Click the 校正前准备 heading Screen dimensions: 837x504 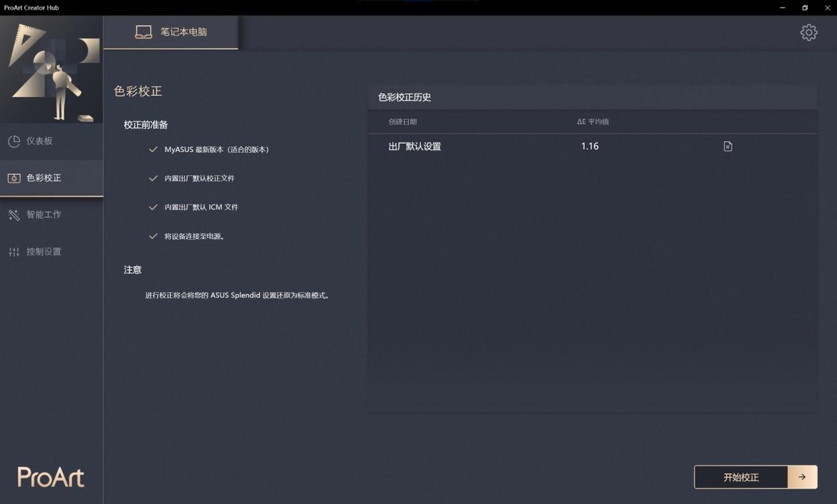(146, 125)
